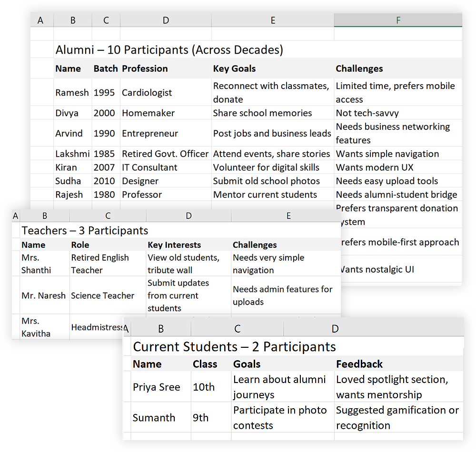Select column C header in the Teachers sheet
Screen dimensions: 476x452
click(x=108, y=215)
